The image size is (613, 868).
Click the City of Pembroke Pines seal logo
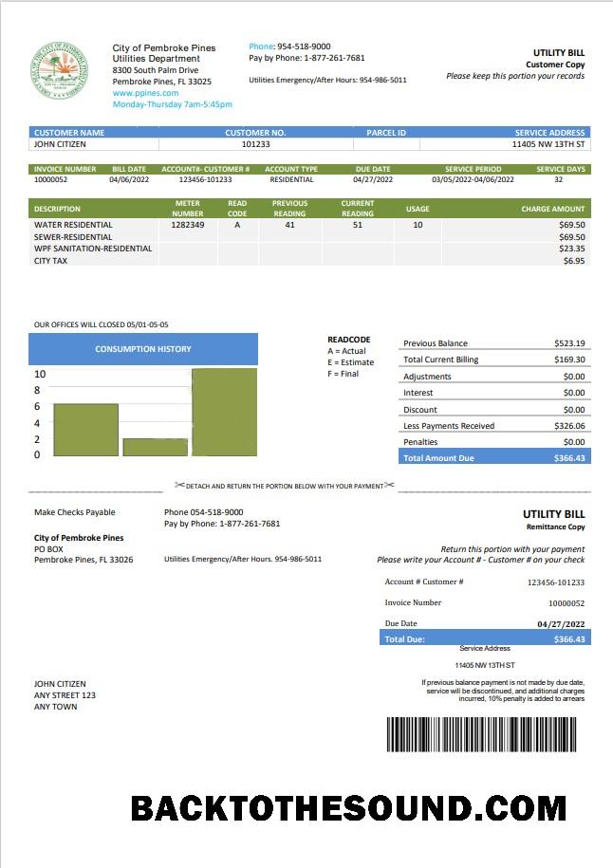pos(59,70)
